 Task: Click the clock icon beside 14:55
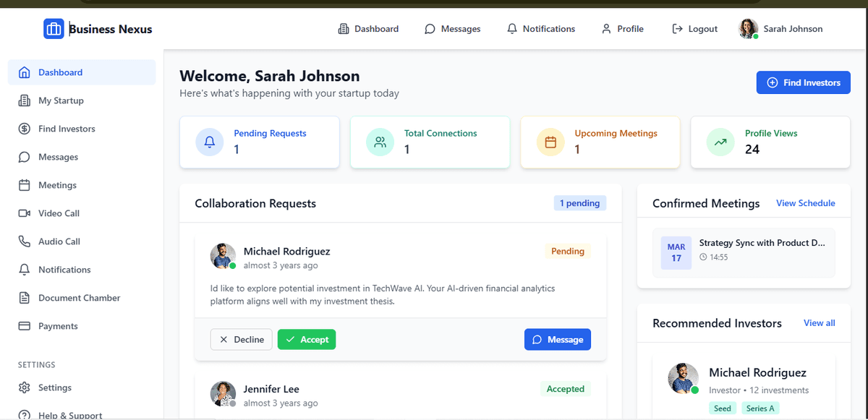(x=704, y=257)
